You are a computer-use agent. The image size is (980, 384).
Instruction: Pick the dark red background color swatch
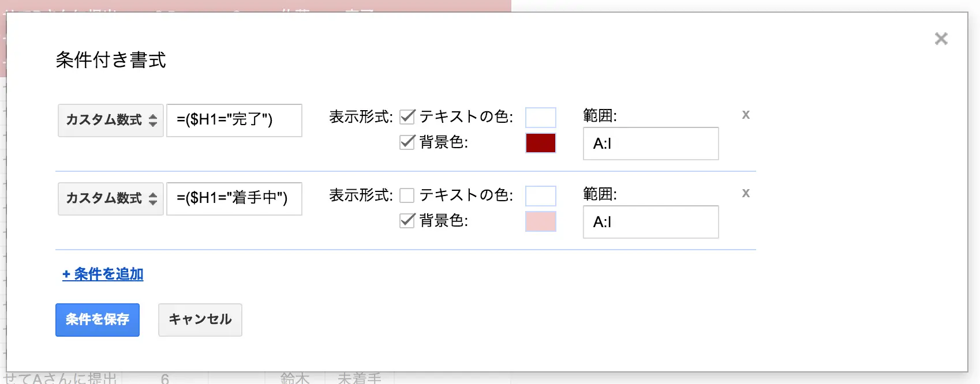point(541,143)
